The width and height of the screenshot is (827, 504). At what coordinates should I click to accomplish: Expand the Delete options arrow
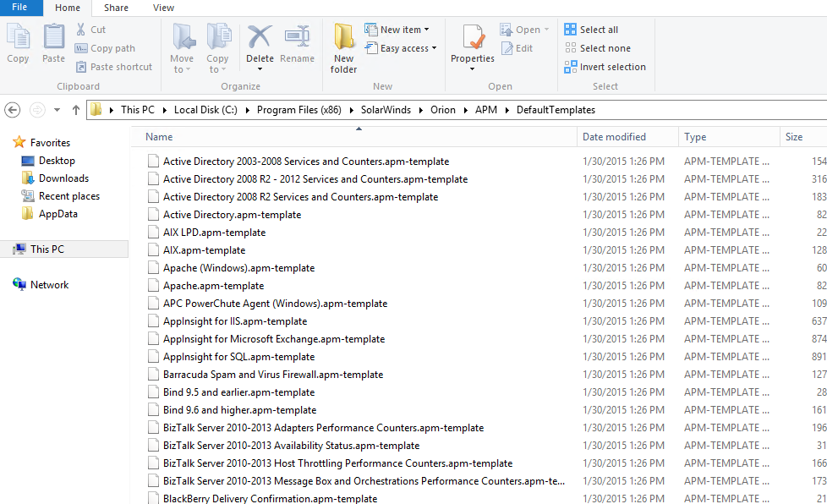point(260,69)
